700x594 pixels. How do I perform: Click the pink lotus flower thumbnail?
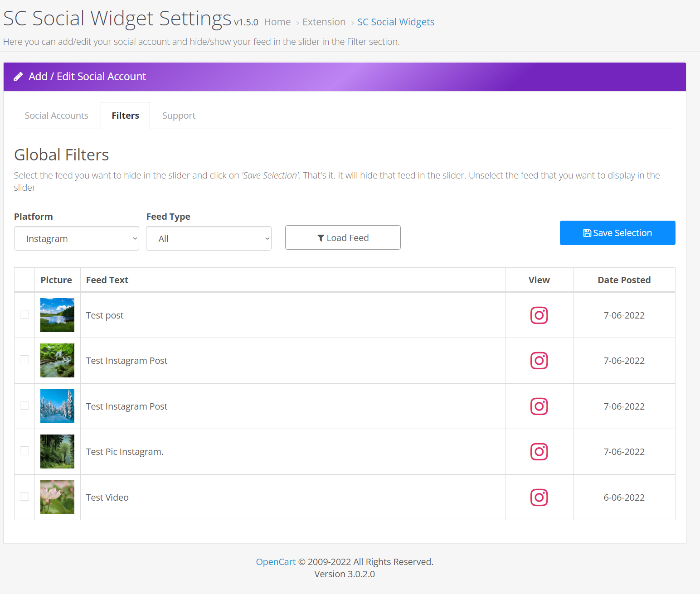(x=57, y=497)
